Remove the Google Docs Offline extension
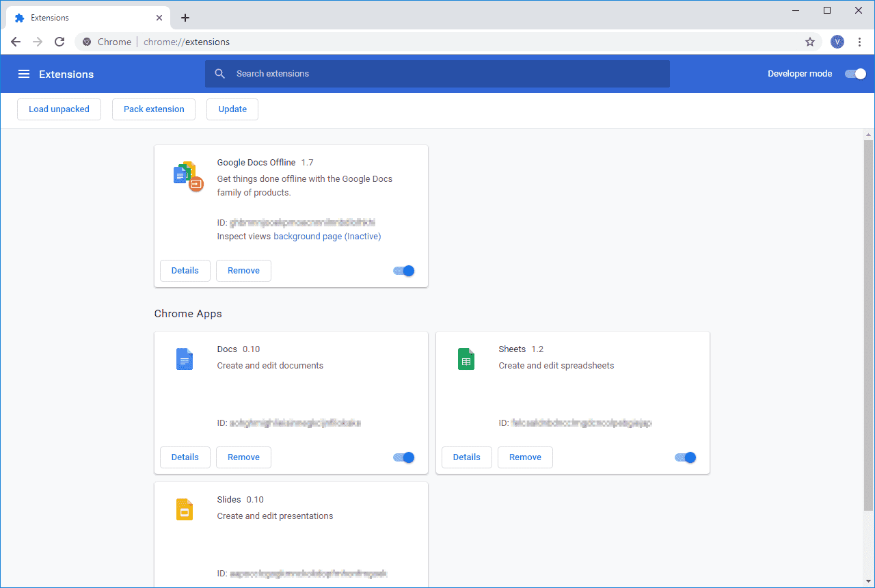The width and height of the screenshot is (875, 588). tap(243, 271)
